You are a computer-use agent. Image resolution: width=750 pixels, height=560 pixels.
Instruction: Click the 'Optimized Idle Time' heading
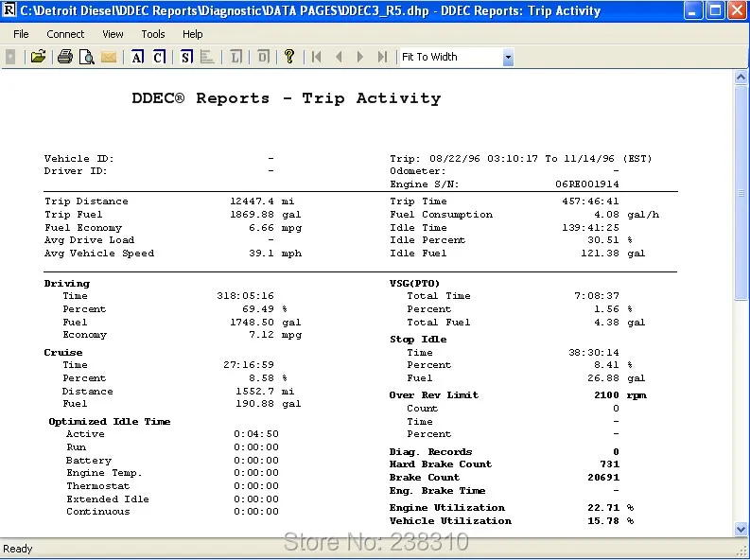[x=110, y=421]
